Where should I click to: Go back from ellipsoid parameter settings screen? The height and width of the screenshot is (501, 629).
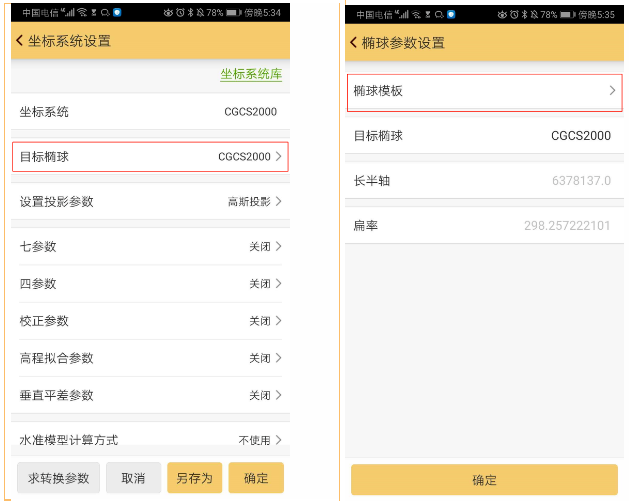pos(354,43)
